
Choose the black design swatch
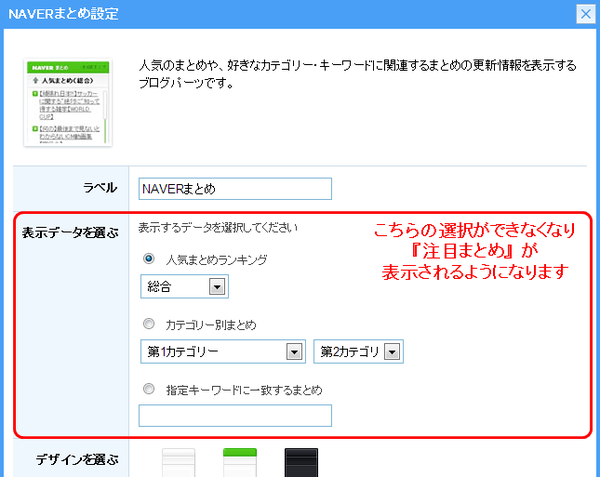301,462
